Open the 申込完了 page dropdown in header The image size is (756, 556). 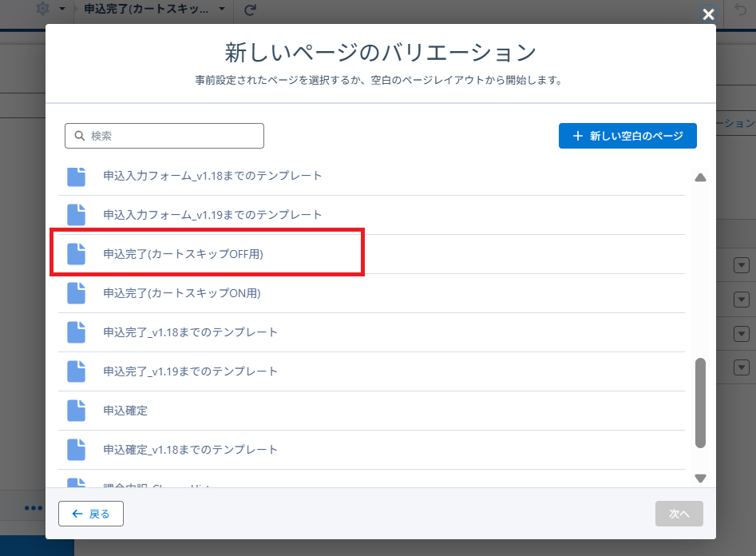[221, 10]
